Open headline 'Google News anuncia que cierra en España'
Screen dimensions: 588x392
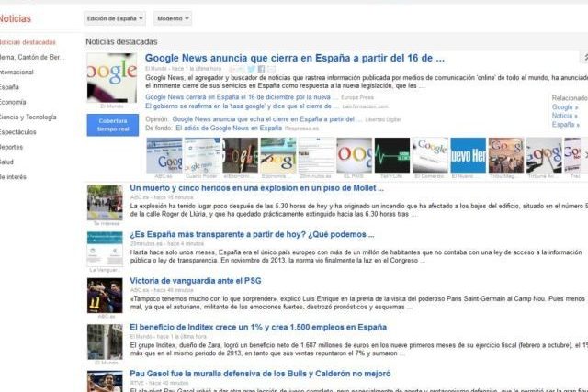click(295, 58)
